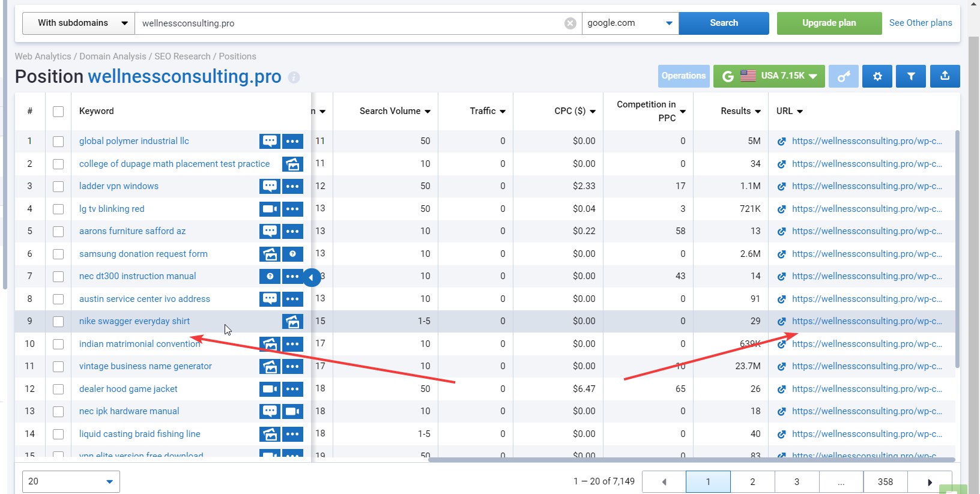Open rows-per-page dropdown showing 20

coord(71,481)
